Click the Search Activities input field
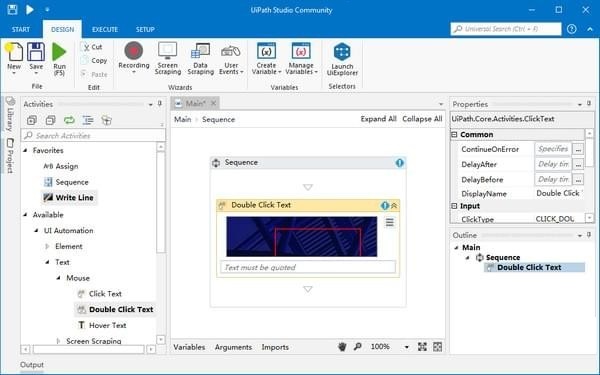The image size is (600, 375). [x=93, y=135]
